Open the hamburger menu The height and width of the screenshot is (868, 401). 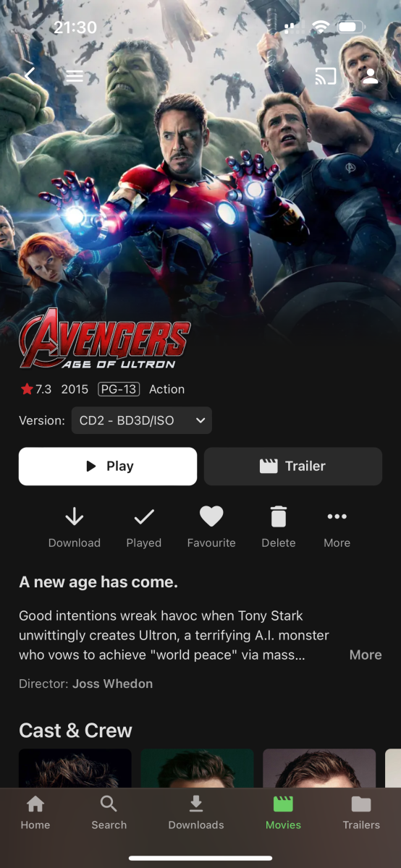(74, 75)
